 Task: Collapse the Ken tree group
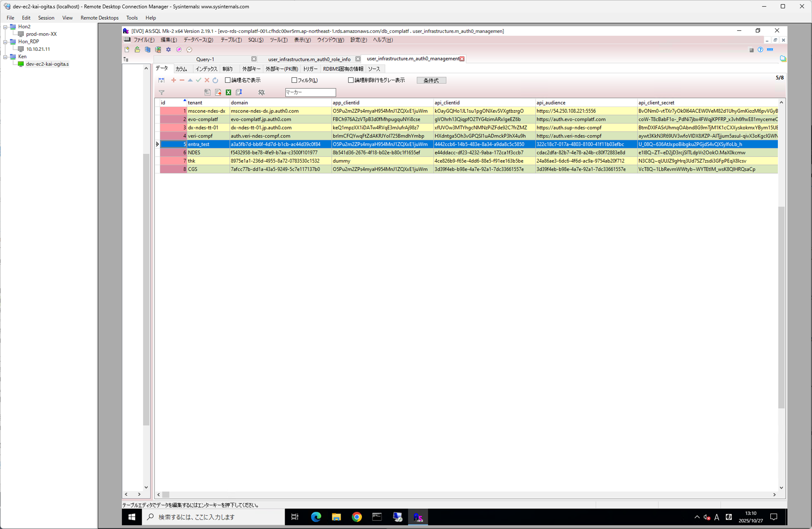click(5, 57)
